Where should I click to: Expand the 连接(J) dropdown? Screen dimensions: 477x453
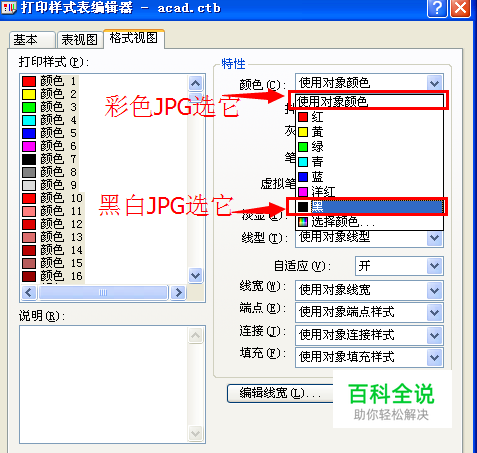click(434, 335)
